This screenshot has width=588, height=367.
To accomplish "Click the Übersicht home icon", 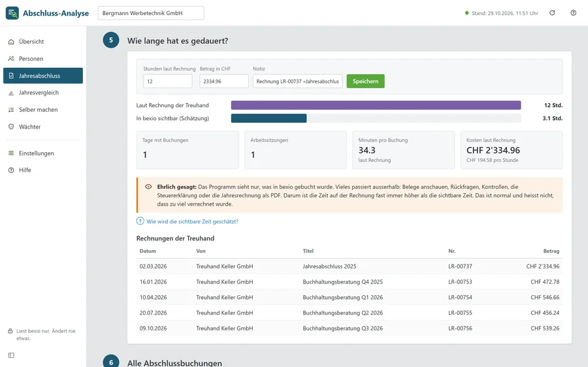I will pos(11,42).
